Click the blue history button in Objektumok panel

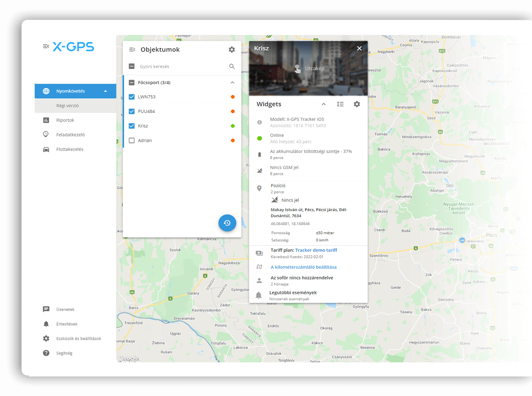tap(227, 223)
